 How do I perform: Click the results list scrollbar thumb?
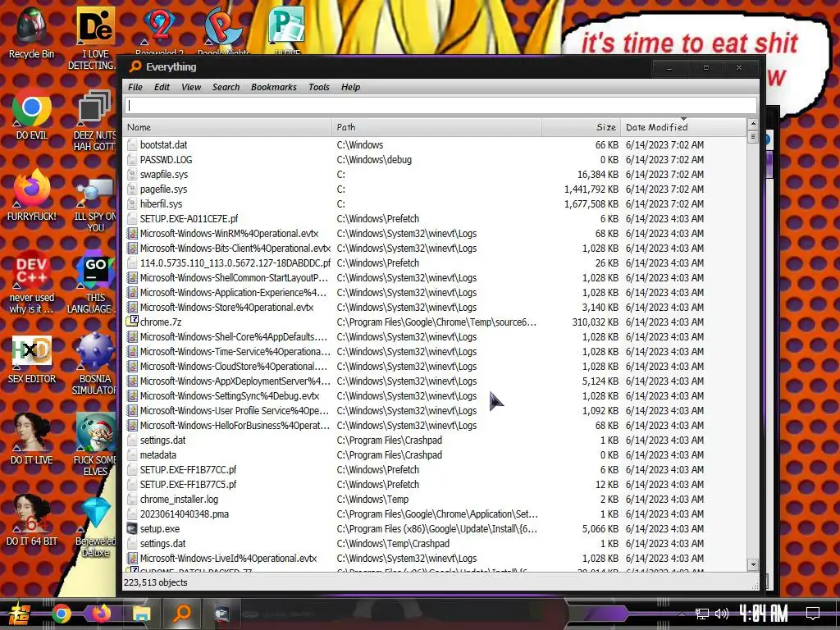753,137
